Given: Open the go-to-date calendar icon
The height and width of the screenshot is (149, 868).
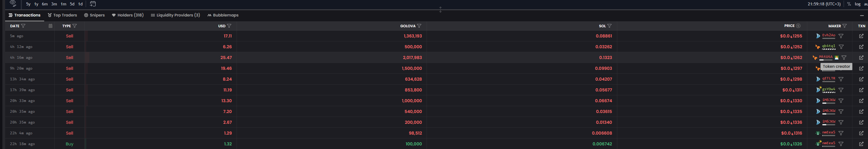Looking at the screenshot, I should point(93,4).
